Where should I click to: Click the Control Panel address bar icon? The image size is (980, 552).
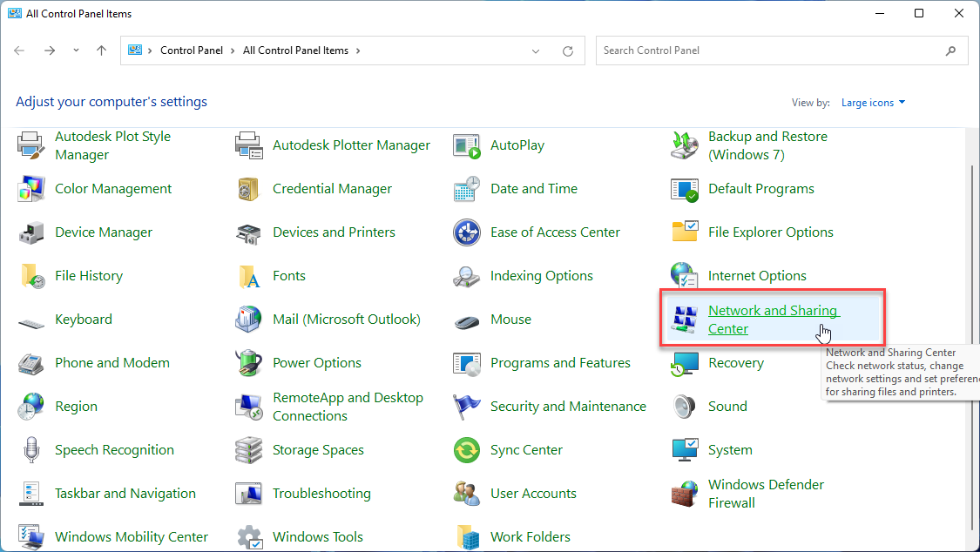(x=135, y=50)
